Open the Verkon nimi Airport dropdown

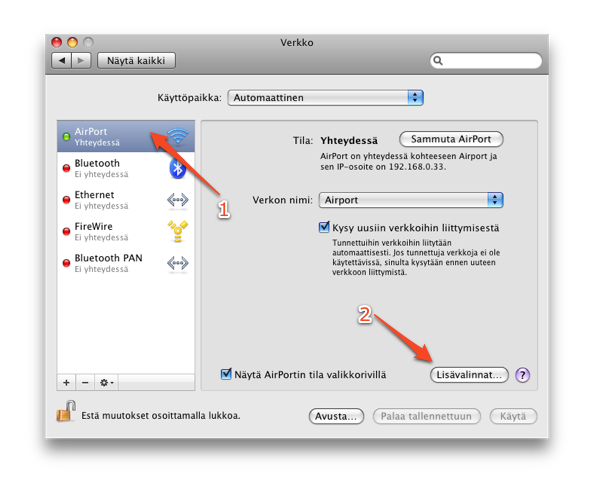(x=411, y=200)
